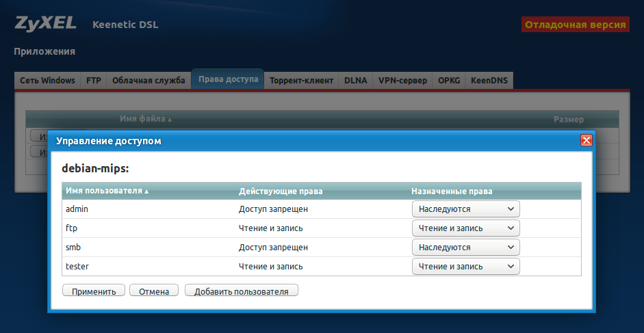Click the ZyXEL logo
Image resolution: width=644 pixels, height=333 pixels.
(45, 23)
